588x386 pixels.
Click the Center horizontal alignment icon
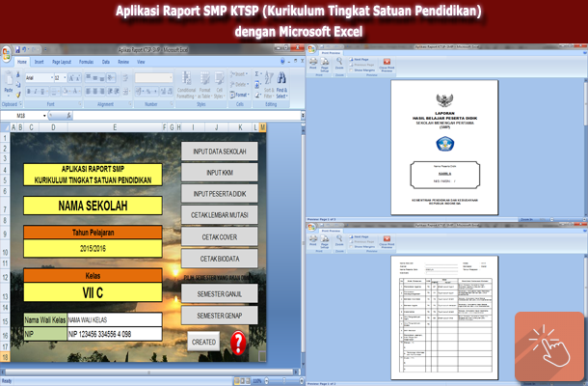(x=95, y=92)
